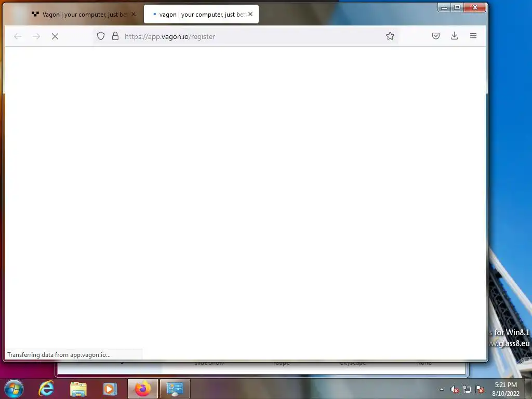Viewport: 532px width, 399px height.
Task: Close the active vagon register tab
Action: [x=250, y=14]
